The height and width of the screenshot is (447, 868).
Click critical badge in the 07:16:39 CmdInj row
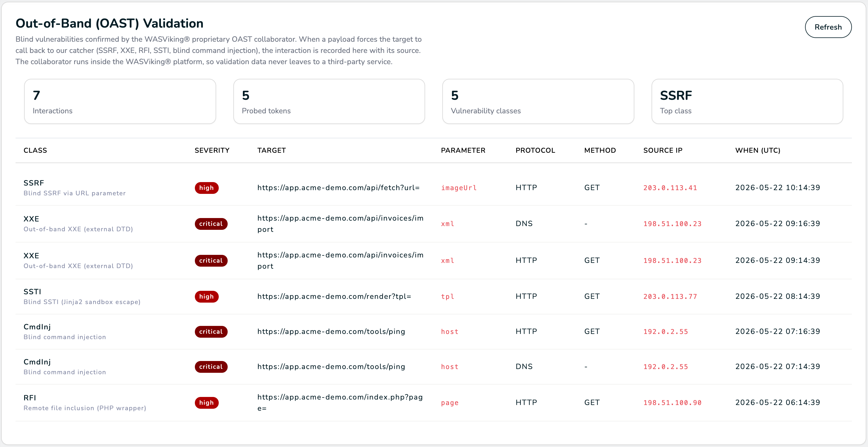click(x=211, y=332)
